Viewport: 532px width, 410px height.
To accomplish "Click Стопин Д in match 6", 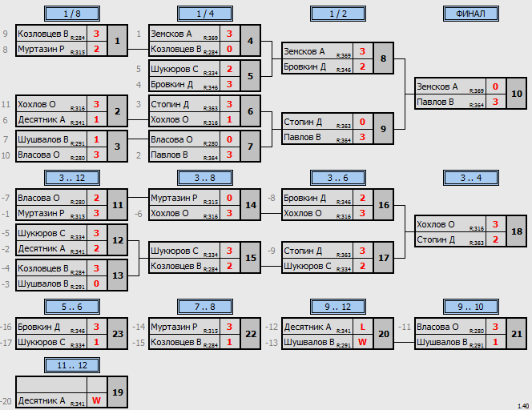I will [x=170, y=104].
